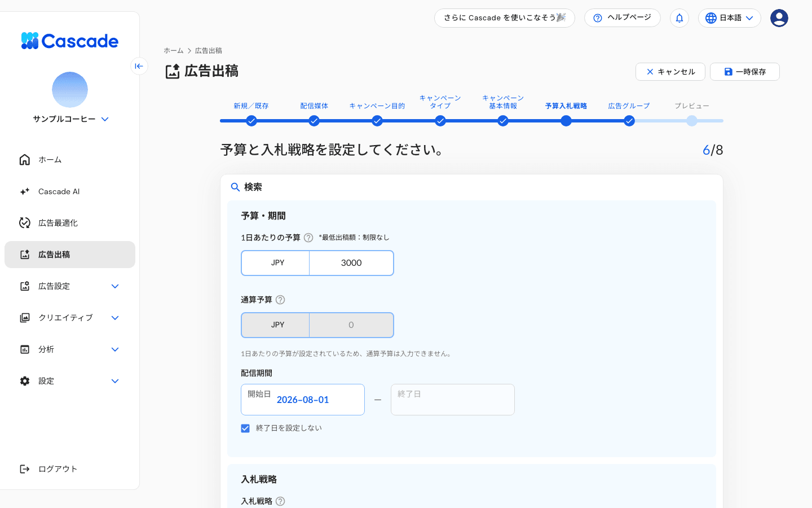Click the 開始日 date field

click(303, 400)
